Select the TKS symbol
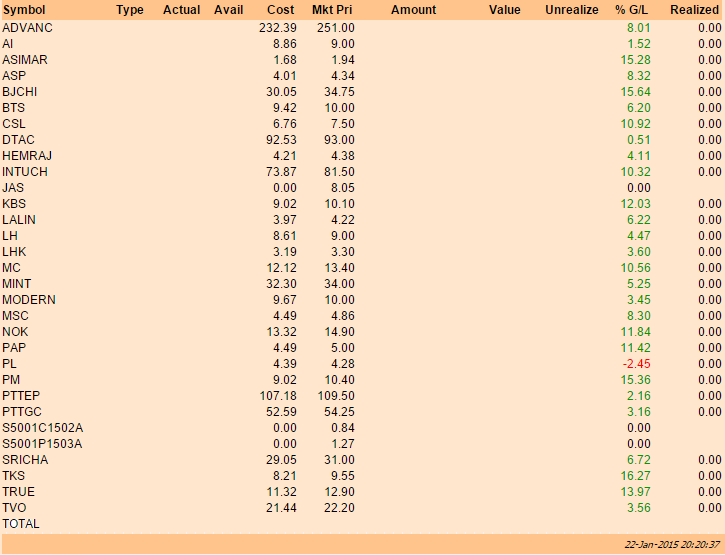 point(13,476)
